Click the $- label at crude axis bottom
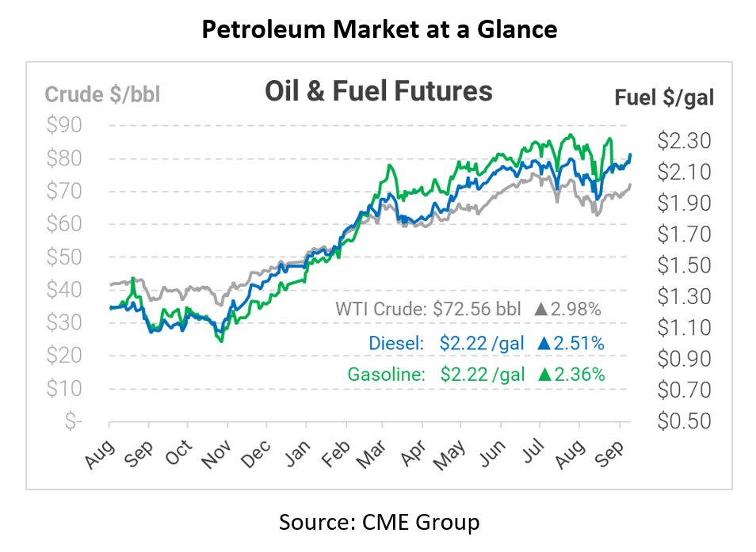The image size is (756, 552). pos(72,421)
